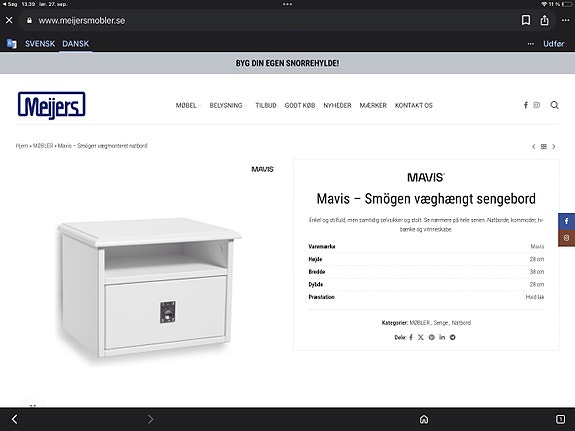Screen dimensions: 575x431
Task: Click the header Instagram icon
Action: (x=536, y=105)
